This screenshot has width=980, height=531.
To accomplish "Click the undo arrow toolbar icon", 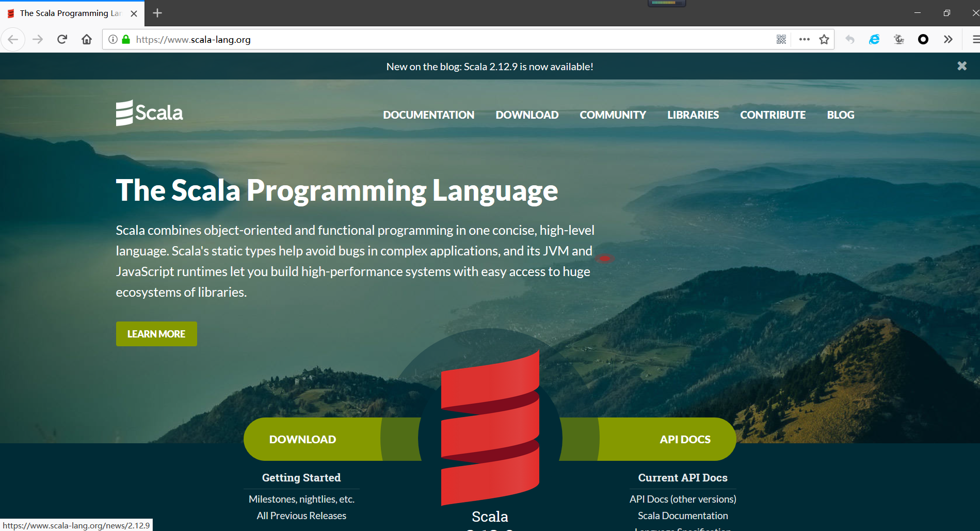I will click(x=849, y=39).
